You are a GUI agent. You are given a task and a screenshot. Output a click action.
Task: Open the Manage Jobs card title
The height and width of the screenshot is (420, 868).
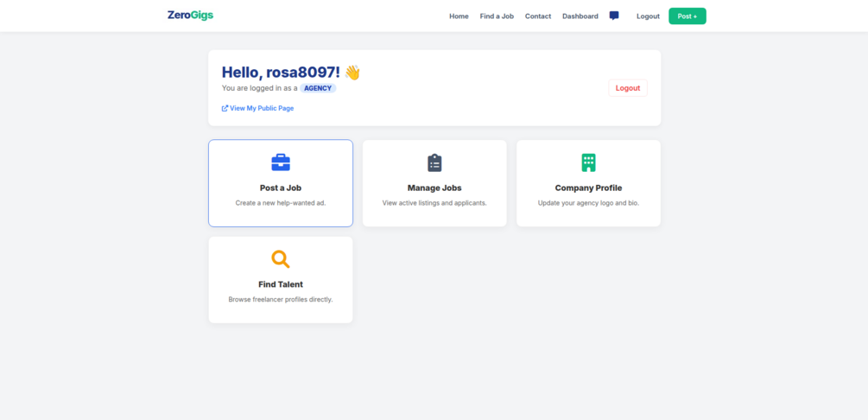tap(434, 188)
